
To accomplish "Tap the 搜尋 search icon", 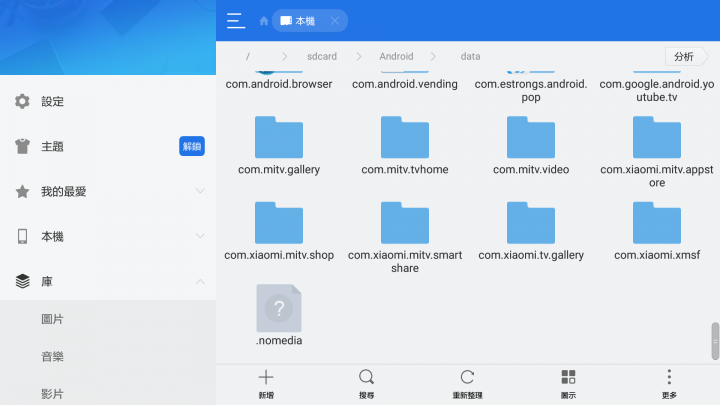I will 366,377.
